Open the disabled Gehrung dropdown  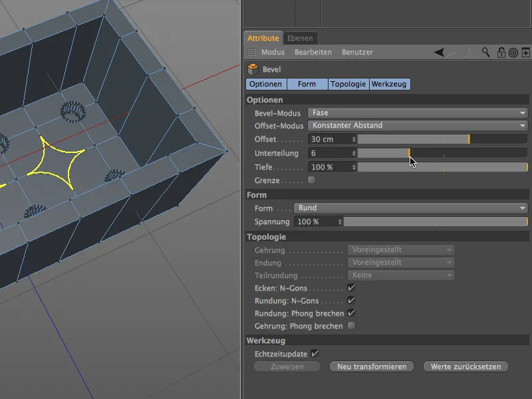pos(401,250)
